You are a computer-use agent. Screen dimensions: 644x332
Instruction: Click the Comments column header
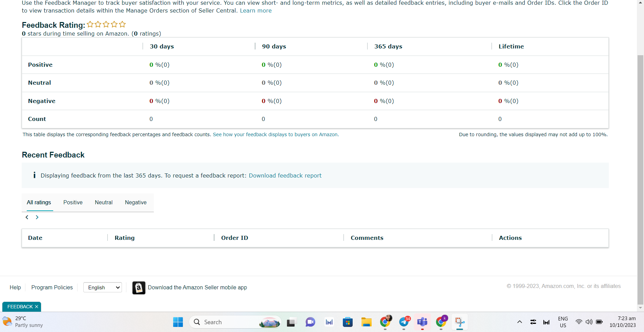tap(367, 238)
